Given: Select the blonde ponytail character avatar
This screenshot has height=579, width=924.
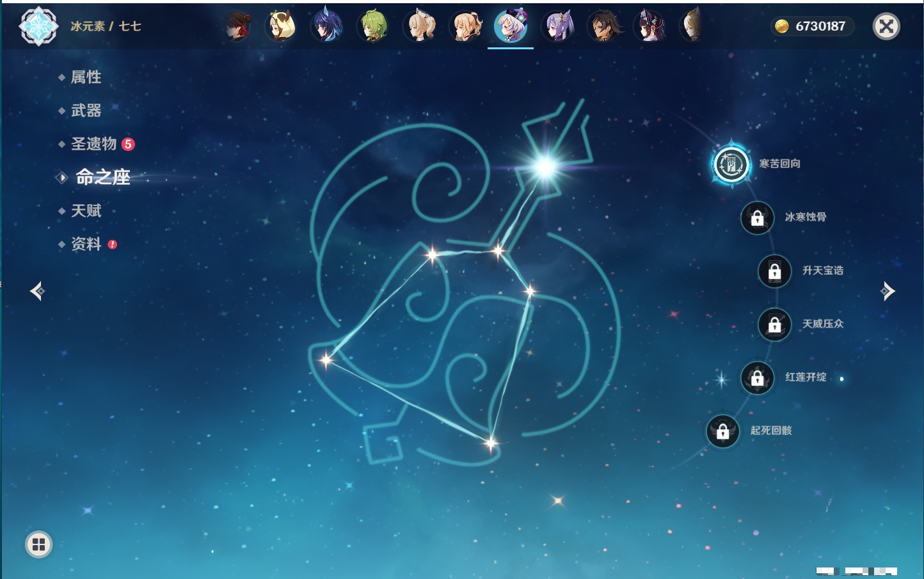Looking at the screenshot, I should 420,26.
